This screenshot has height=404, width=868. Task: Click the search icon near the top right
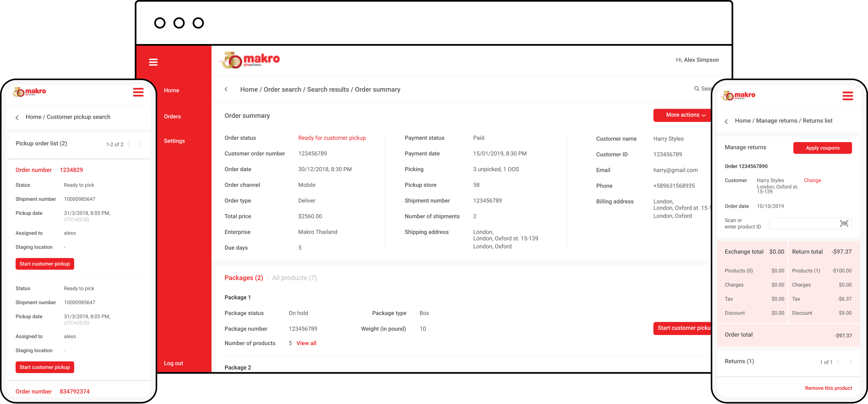pos(697,89)
